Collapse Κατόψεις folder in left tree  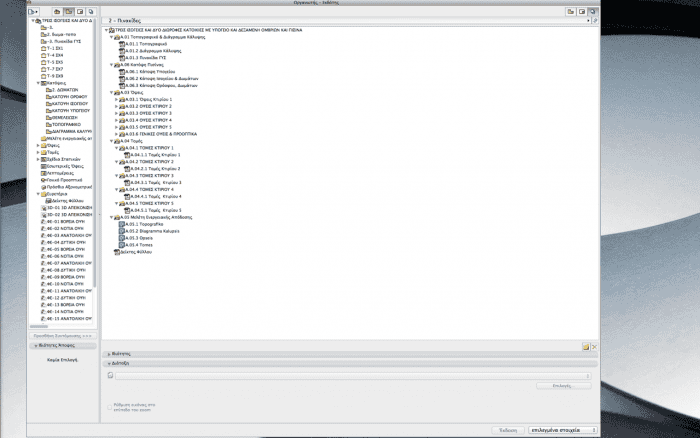tap(38, 83)
